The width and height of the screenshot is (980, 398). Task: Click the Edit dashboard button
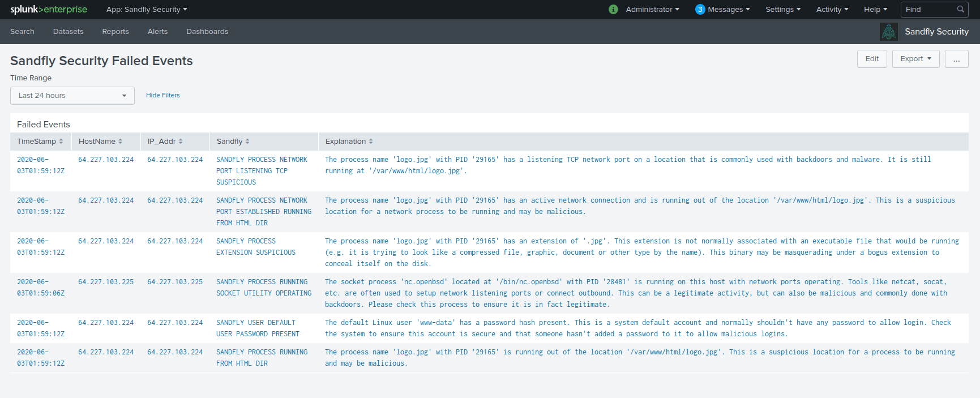coord(872,59)
